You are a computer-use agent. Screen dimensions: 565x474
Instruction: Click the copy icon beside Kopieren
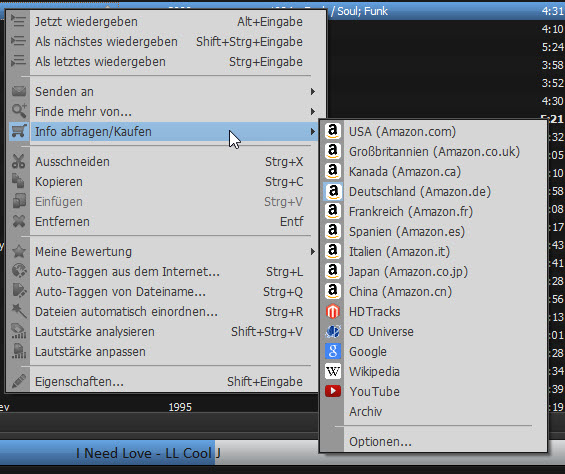(x=19, y=181)
